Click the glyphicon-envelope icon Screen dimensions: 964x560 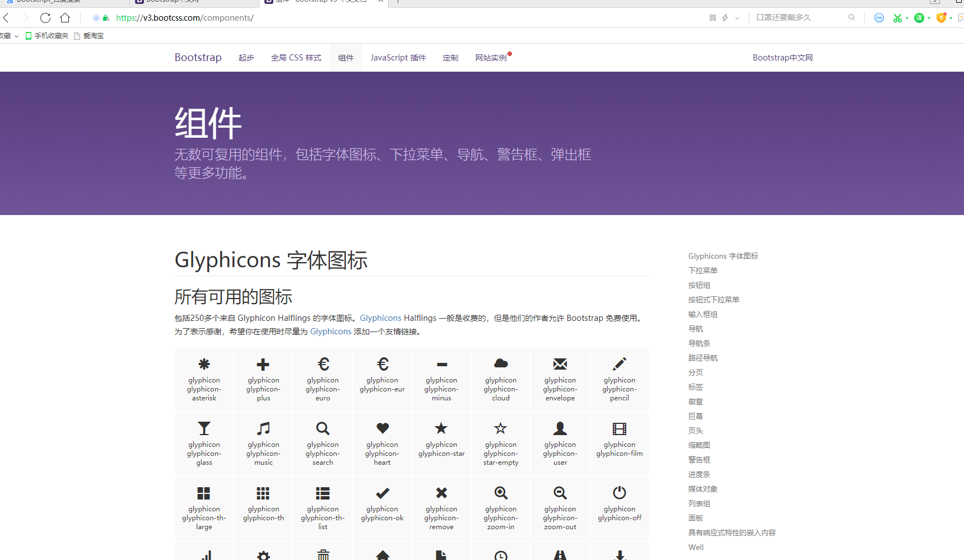[560, 364]
